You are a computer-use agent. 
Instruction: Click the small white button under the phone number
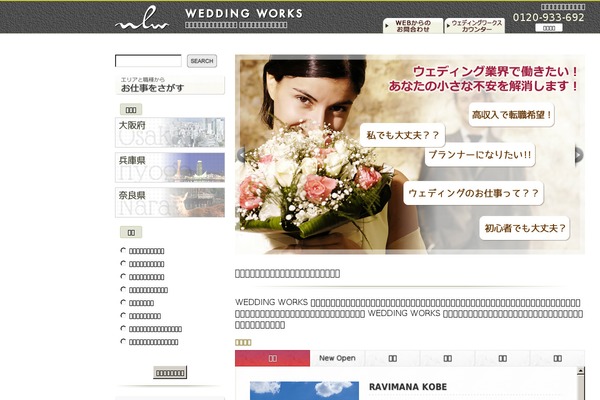point(549,28)
